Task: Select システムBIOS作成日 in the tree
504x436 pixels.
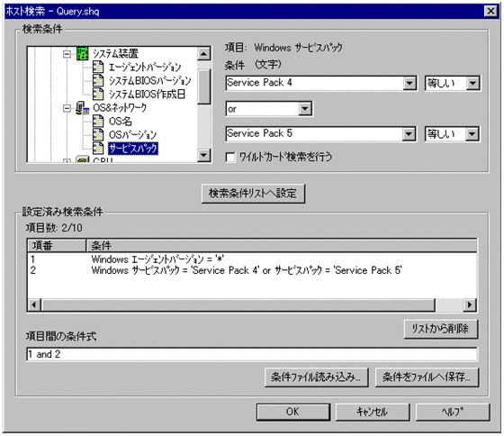Action: tap(147, 94)
